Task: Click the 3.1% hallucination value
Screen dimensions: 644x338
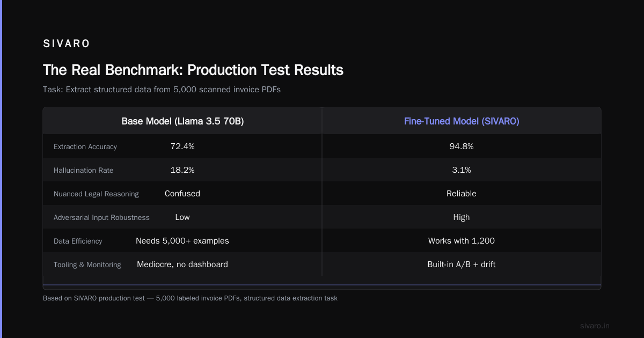Action: (x=462, y=170)
